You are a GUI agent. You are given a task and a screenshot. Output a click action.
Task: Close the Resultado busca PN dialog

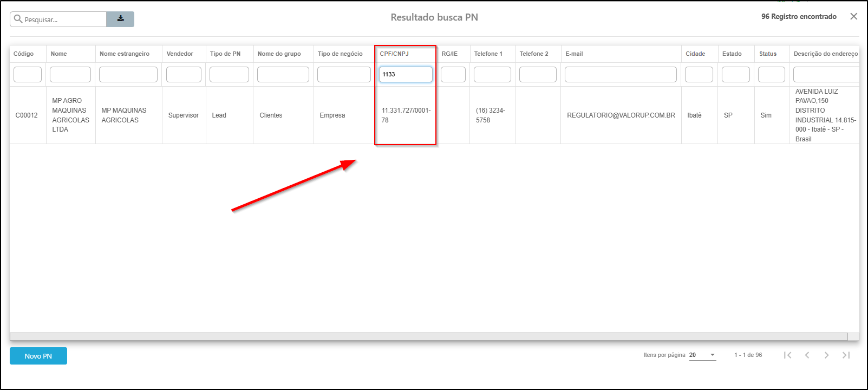coord(853,17)
